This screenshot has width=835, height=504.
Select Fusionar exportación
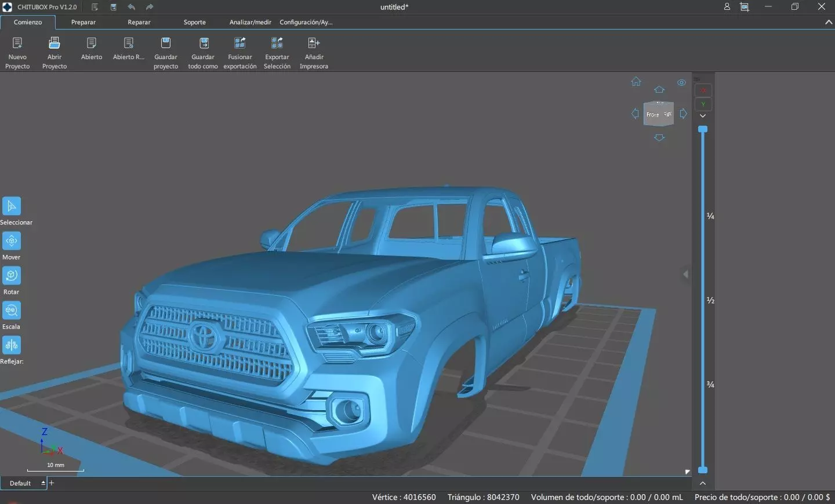tap(240, 52)
